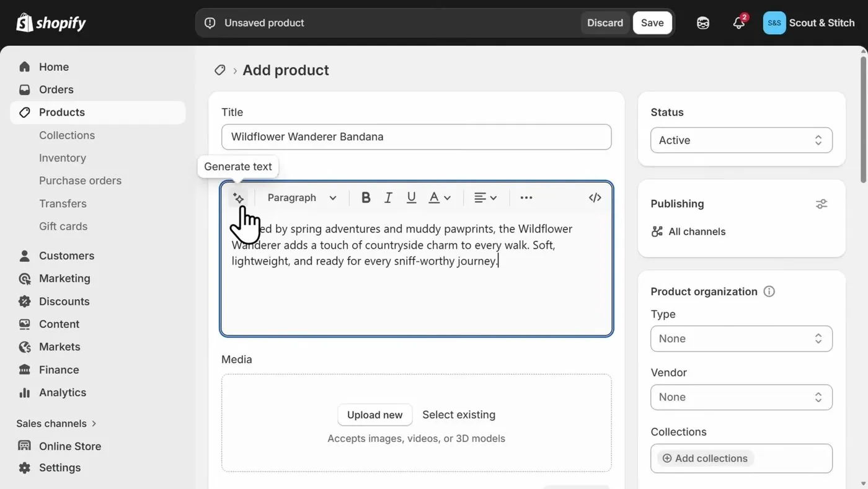868x489 pixels.
Task: Click the Product organization info icon
Action: 769,291
